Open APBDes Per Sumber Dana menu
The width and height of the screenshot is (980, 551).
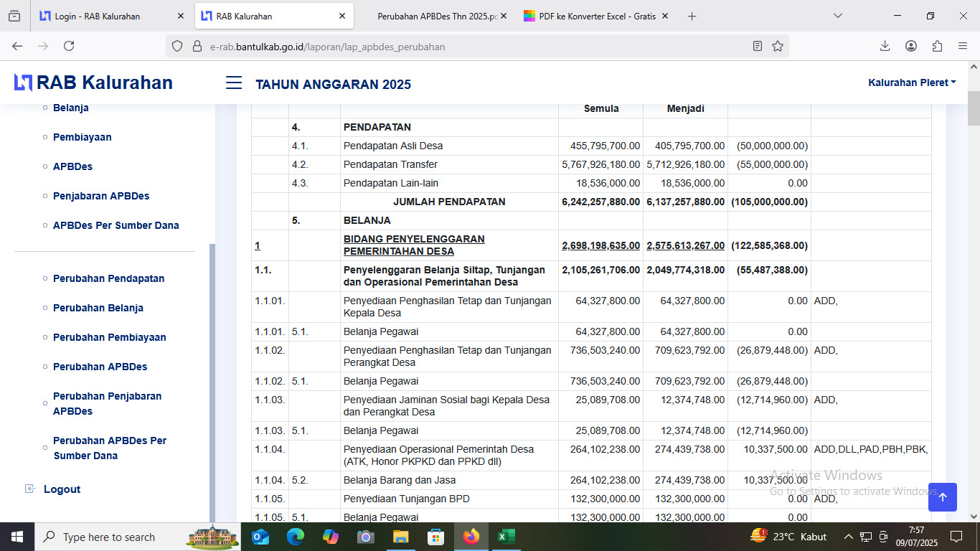point(116,225)
